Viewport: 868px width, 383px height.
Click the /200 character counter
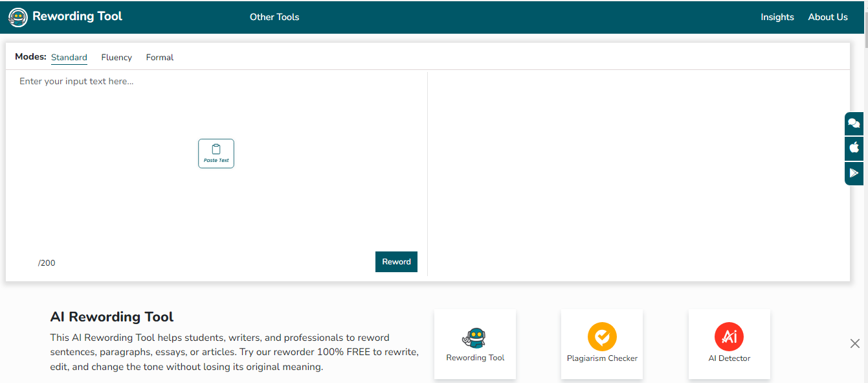click(x=47, y=263)
